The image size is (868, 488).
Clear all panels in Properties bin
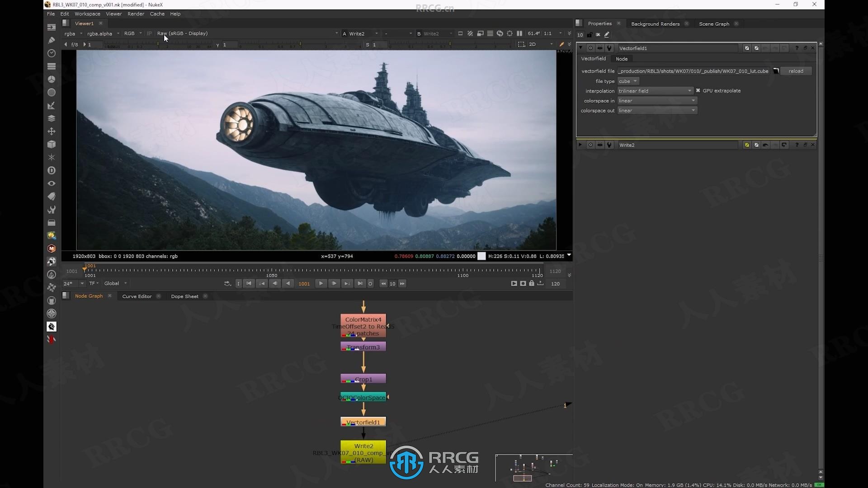(x=598, y=35)
